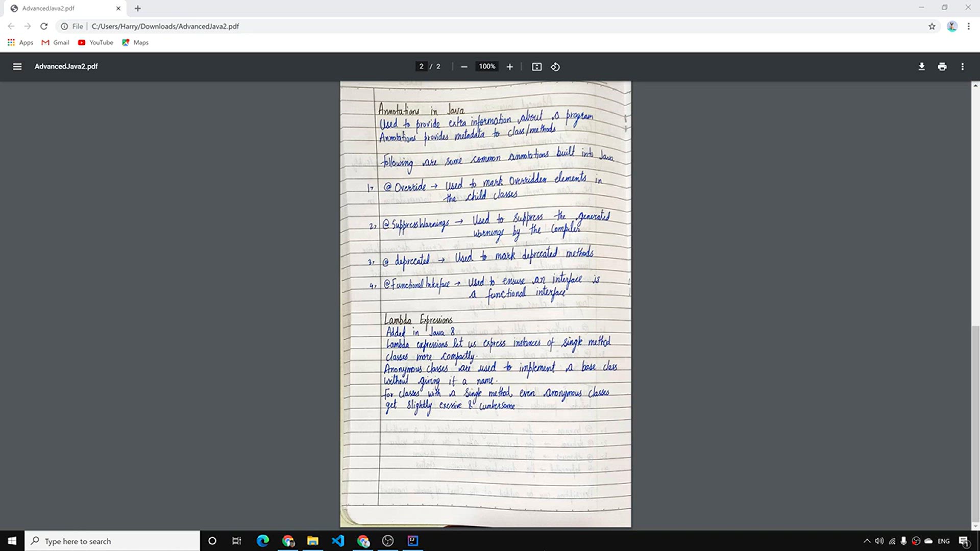This screenshot has height=551, width=980.
Task: Go forward with the browser forward arrow
Action: tap(28, 26)
